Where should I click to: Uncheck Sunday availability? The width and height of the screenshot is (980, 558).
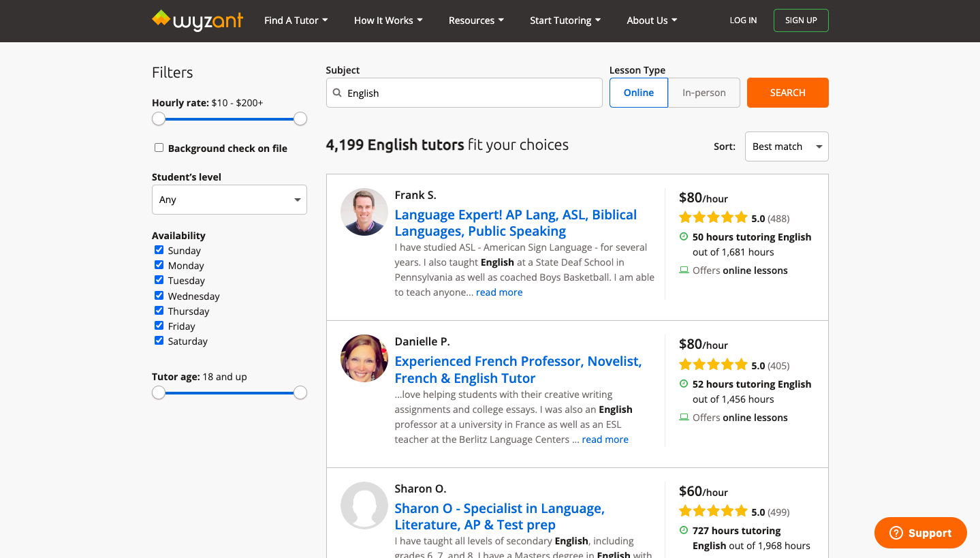[x=159, y=250]
